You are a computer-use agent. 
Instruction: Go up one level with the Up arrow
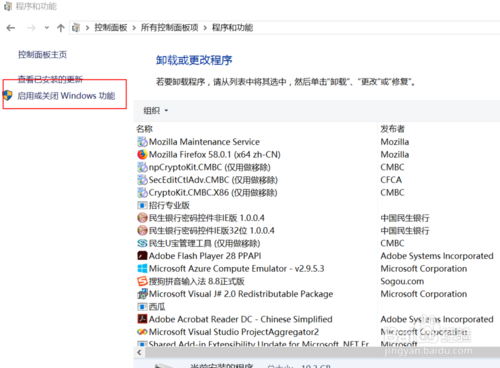61,28
